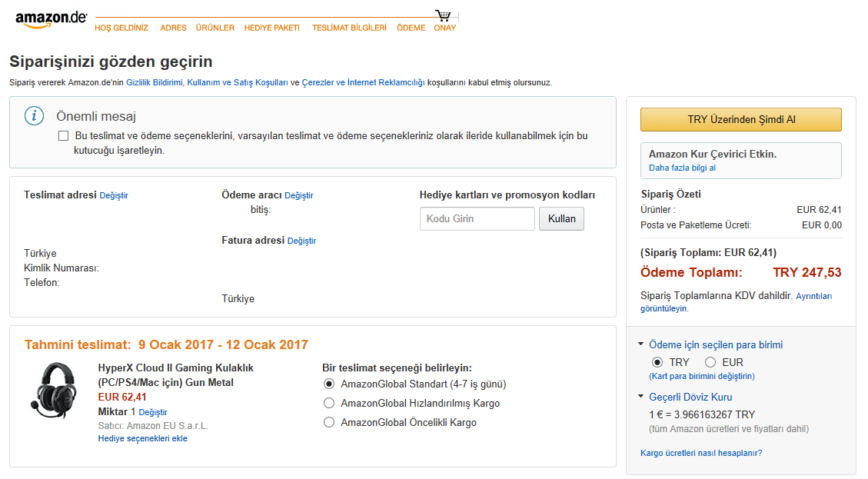Screen dimensions: 868x479
Task: Choose AmazonGlobal Hızlandırılmış Kargo
Action: click(x=329, y=403)
